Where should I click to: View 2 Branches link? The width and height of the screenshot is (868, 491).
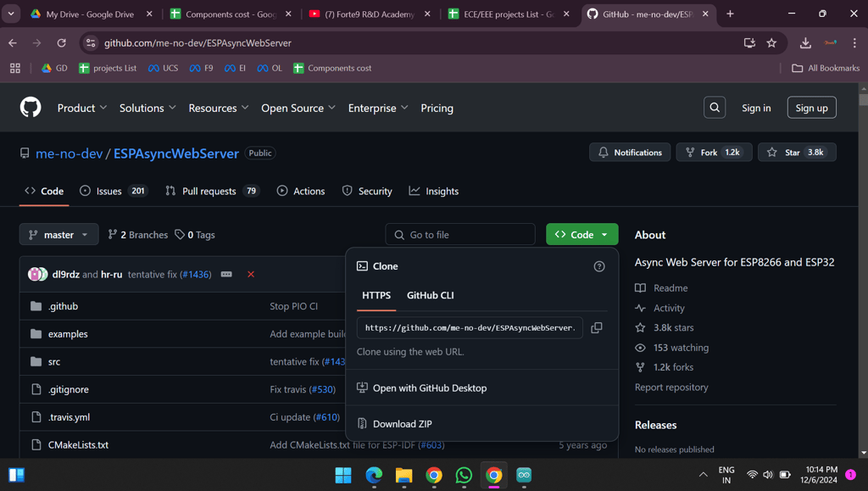pyautogui.click(x=138, y=235)
